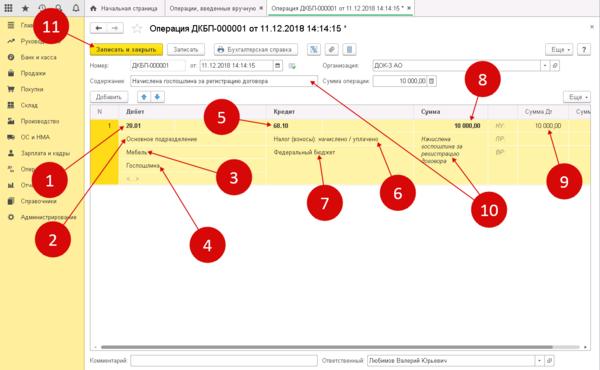600x370 pixels.
Task: Click Добавить button above table
Action: tap(109, 97)
